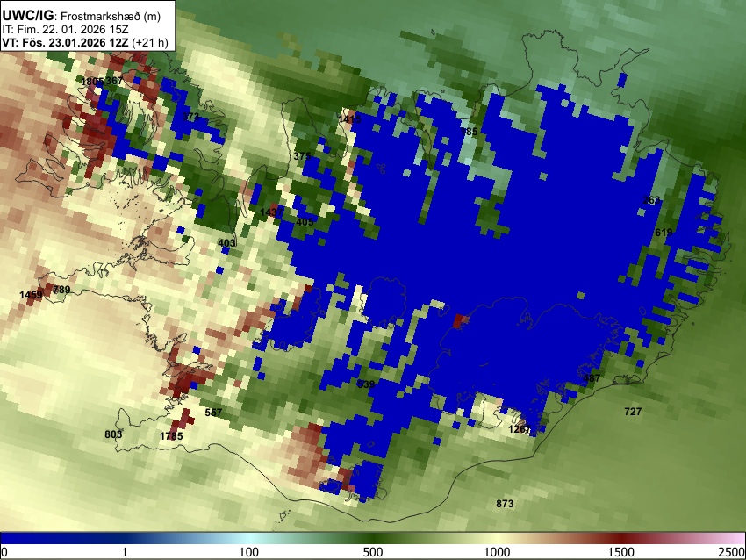This screenshot has width=746, height=560.
Task: Click the map value 405
Action: [305, 222]
